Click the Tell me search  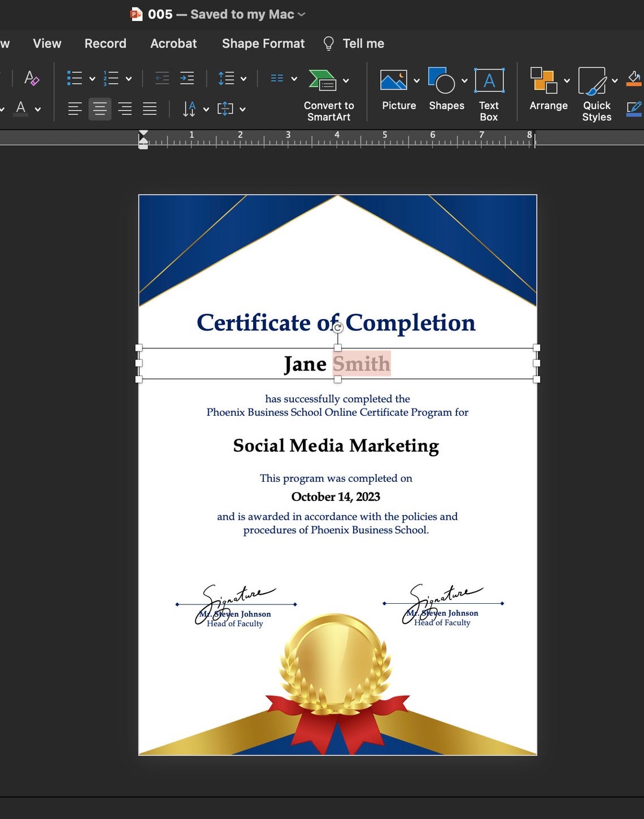[x=353, y=43]
